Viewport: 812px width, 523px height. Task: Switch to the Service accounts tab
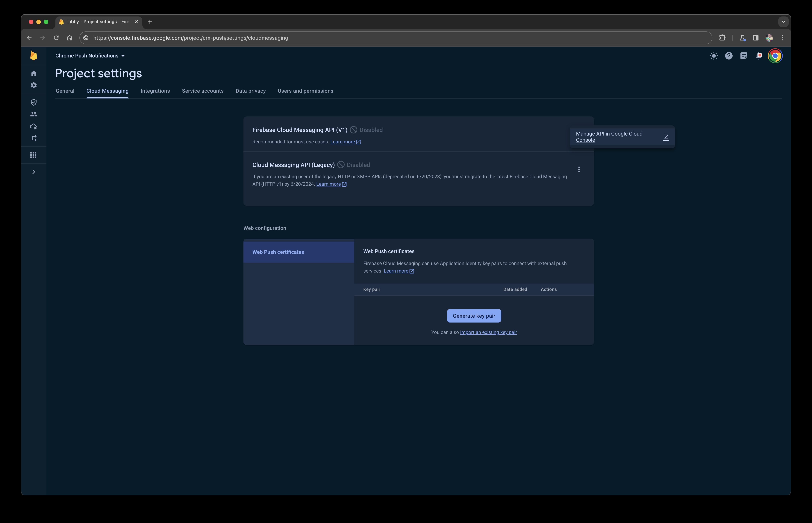tap(202, 91)
